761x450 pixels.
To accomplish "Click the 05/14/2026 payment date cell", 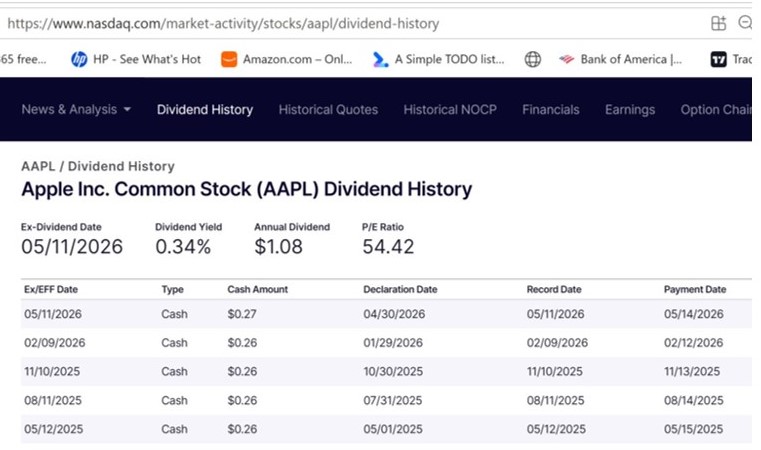I will (x=694, y=314).
